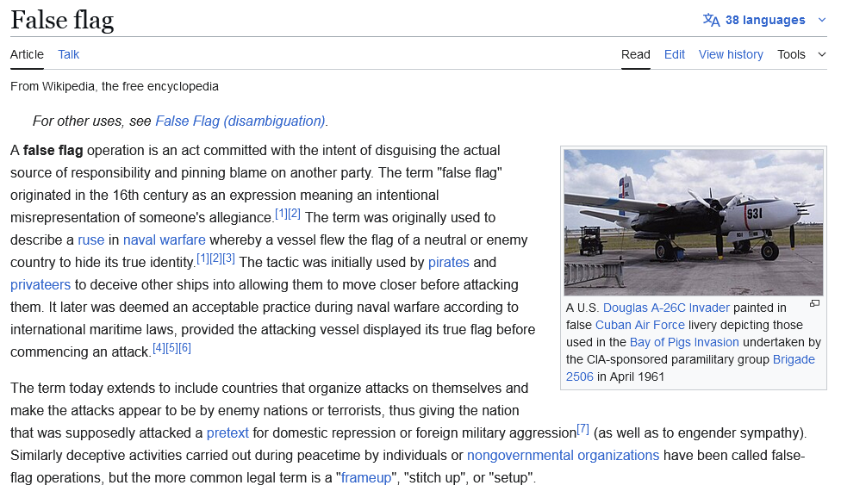The width and height of the screenshot is (841, 504).
Task: Open the Cuban Air Force link
Action: coord(640,325)
